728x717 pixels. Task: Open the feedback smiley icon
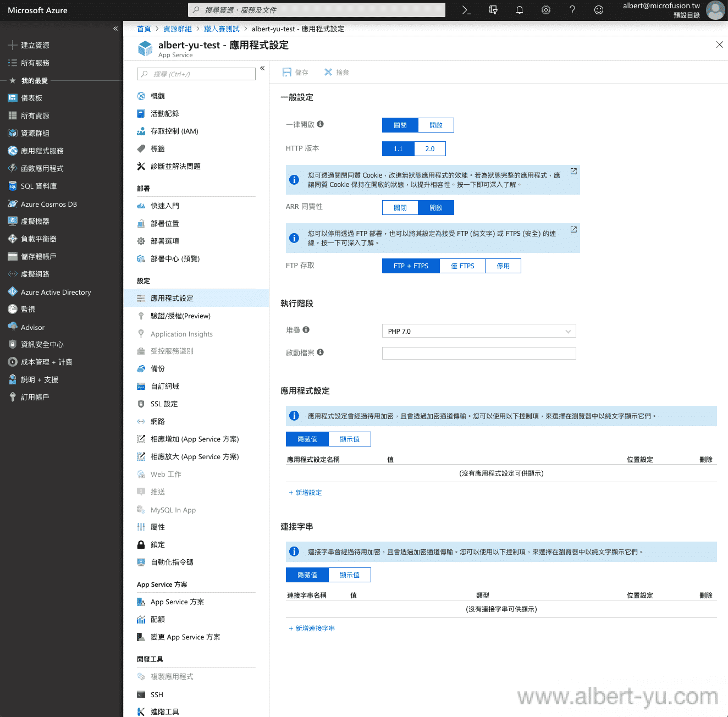pyautogui.click(x=599, y=10)
